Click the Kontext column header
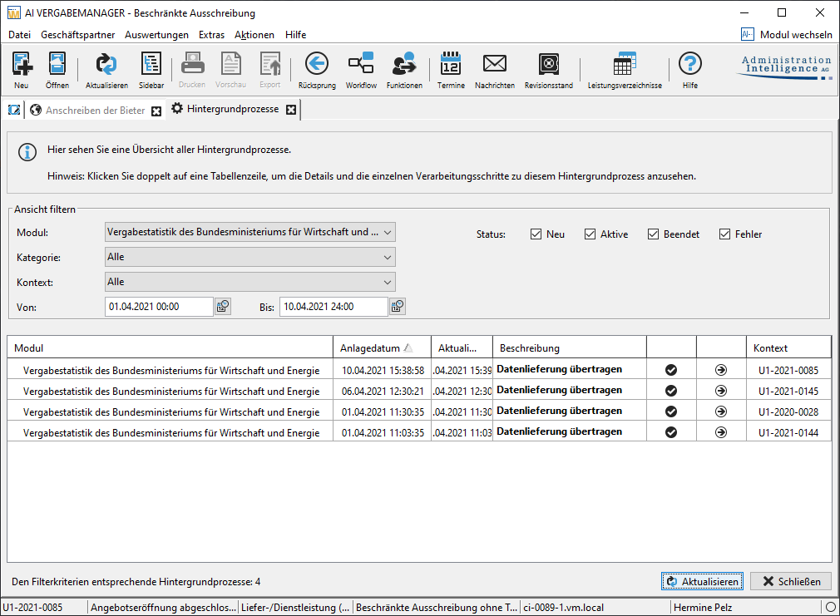 (788, 347)
